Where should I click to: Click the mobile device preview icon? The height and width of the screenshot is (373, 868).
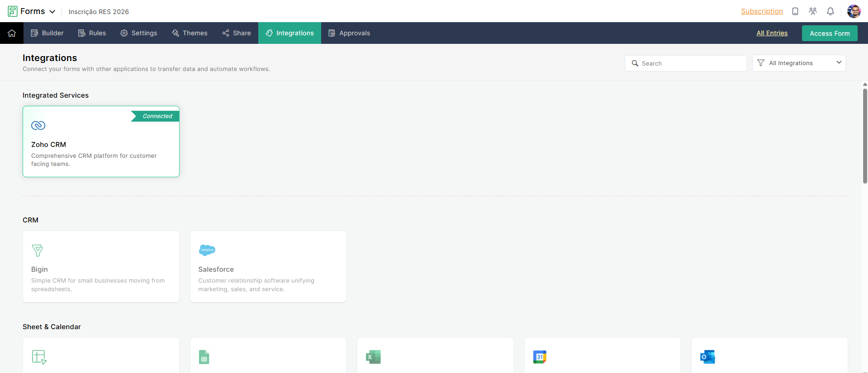tap(795, 11)
